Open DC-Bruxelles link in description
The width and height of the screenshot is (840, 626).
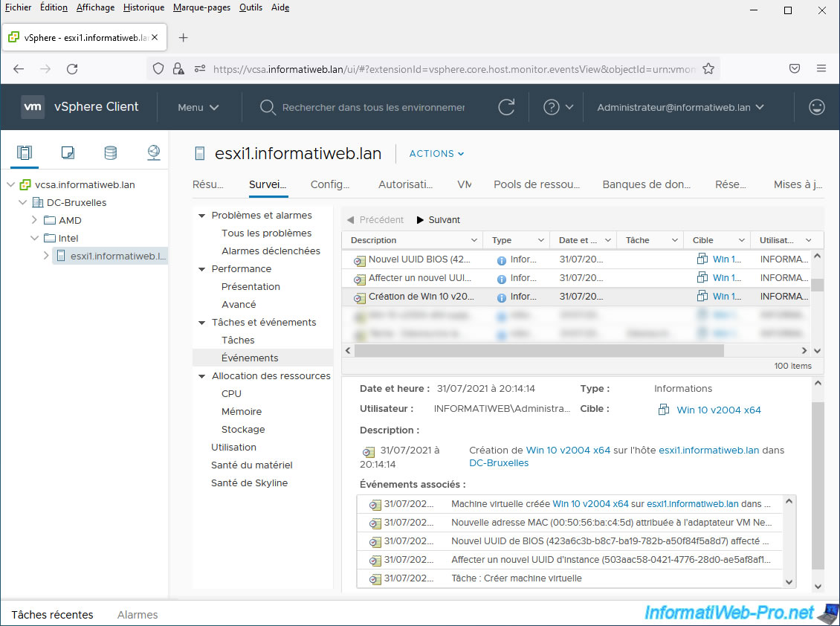tap(499, 463)
